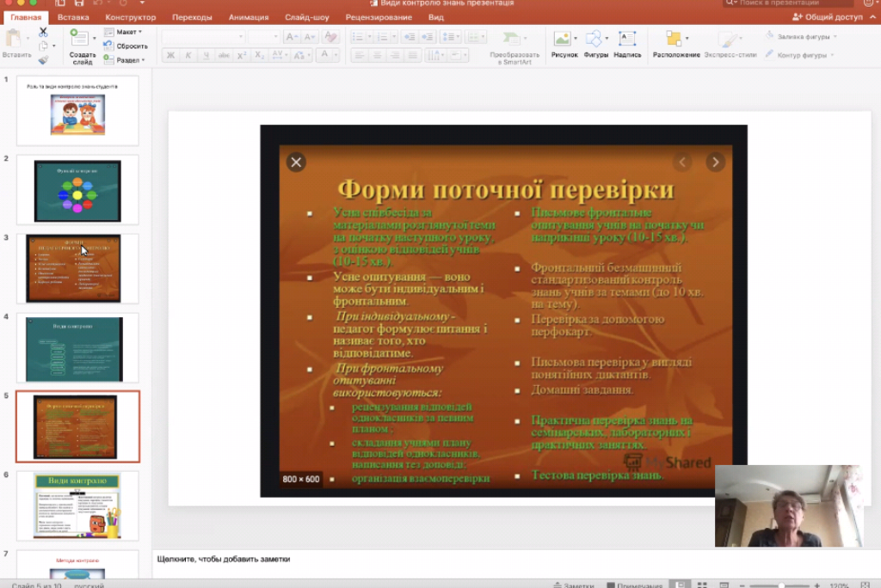Select slide 2 thumbnail
Image resolution: width=881 pixels, height=588 pixels.
click(x=77, y=190)
